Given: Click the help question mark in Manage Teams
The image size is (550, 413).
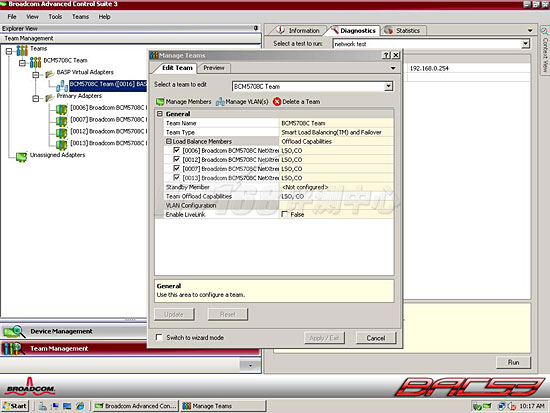Looking at the screenshot, I should [x=386, y=55].
